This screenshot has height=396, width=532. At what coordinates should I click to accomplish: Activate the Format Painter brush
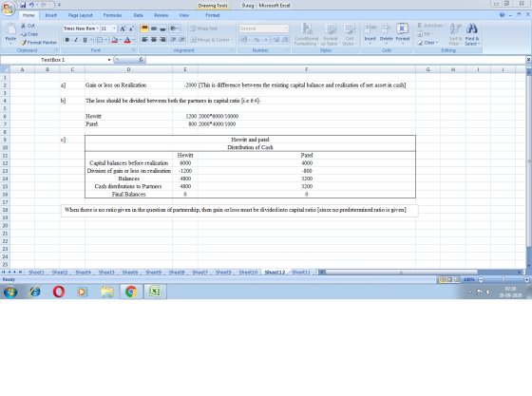tap(39, 43)
